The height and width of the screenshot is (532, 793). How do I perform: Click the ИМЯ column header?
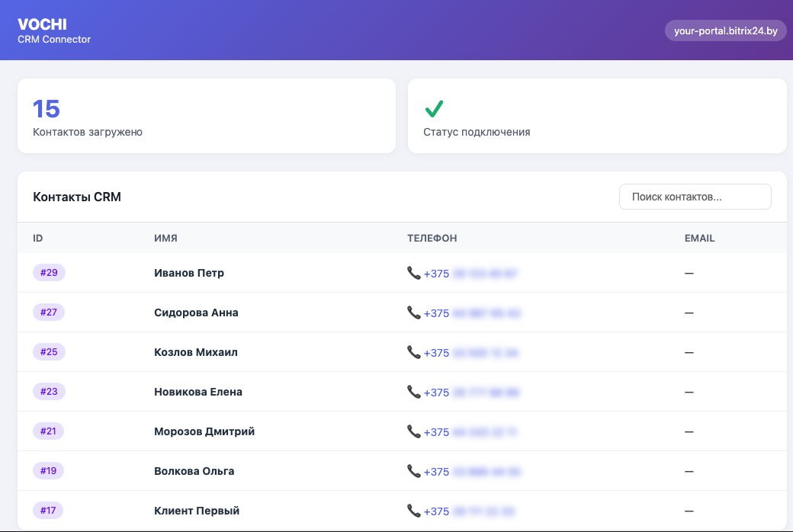point(165,239)
